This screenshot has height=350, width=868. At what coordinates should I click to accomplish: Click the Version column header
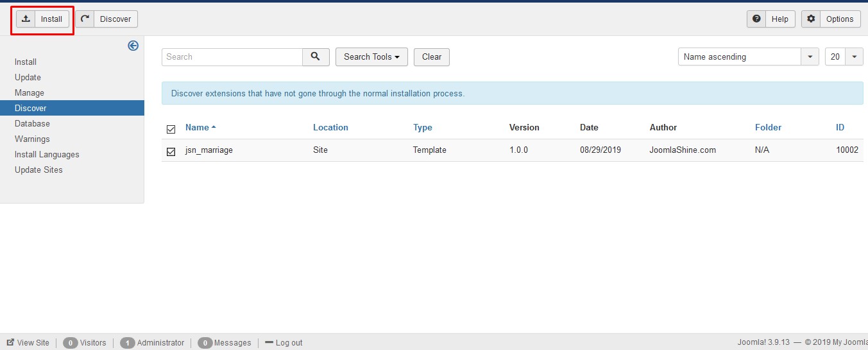click(524, 128)
